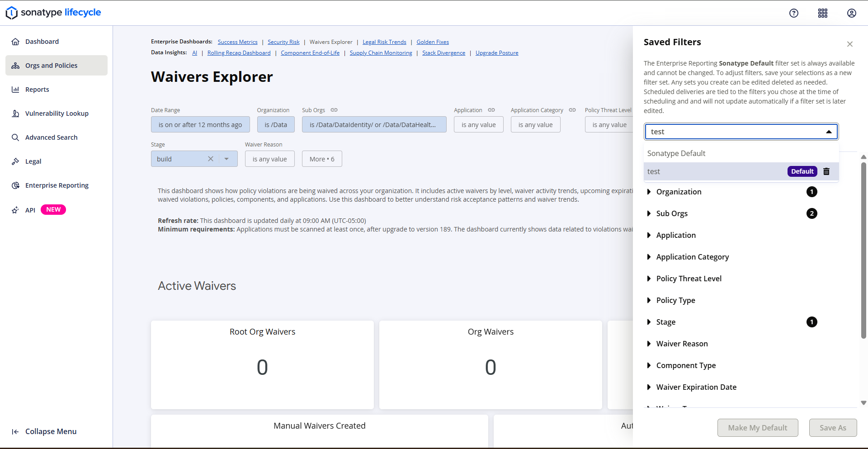
Task: Expand the Waiver Reason filter section
Action: tap(731, 344)
